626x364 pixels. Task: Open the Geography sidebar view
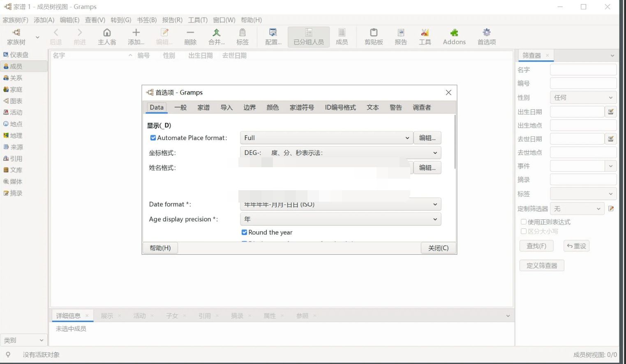[x=16, y=135]
